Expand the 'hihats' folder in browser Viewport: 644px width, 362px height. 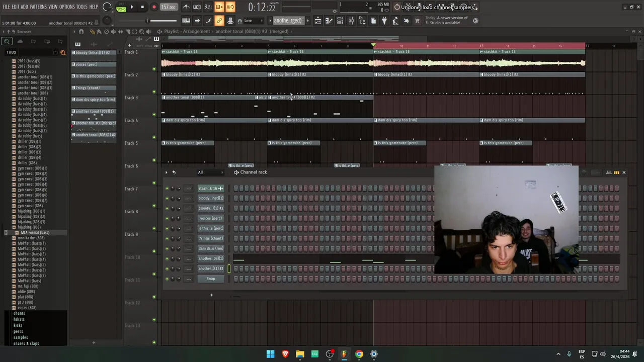click(x=19, y=319)
